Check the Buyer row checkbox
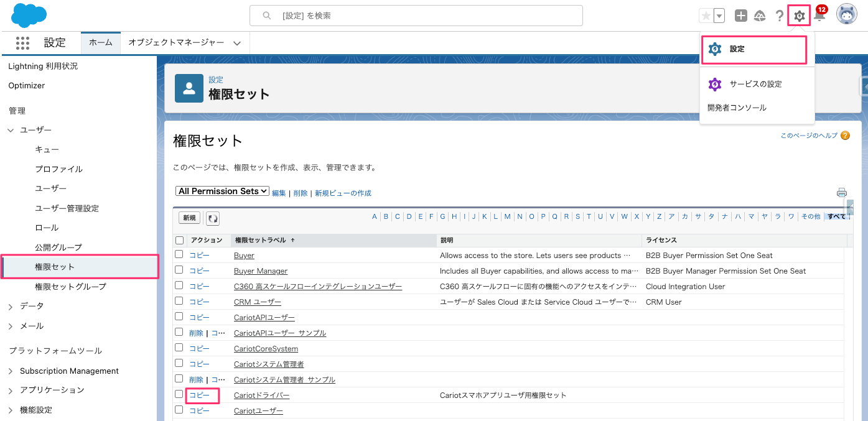This screenshot has width=868, height=421. click(x=179, y=254)
